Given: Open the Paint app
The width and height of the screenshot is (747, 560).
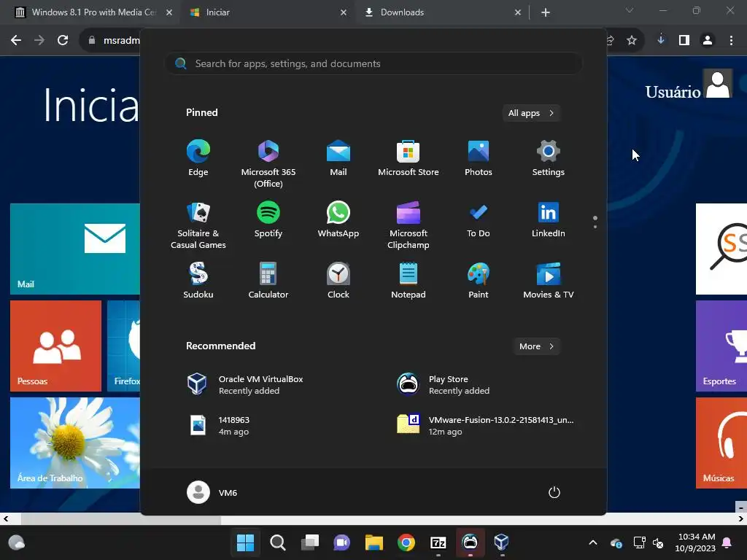Looking at the screenshot, I should [479, 281].
